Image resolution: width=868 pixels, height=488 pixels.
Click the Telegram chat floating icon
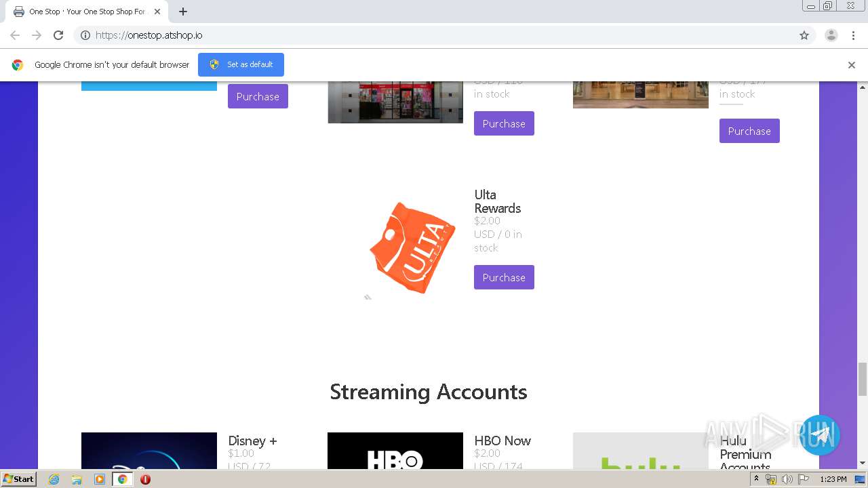820,434
